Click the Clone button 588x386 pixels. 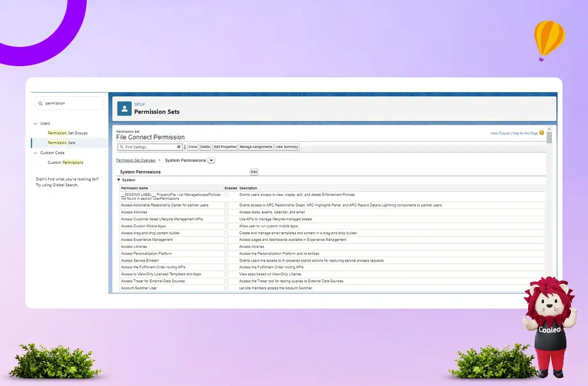(x=193, y=147)
